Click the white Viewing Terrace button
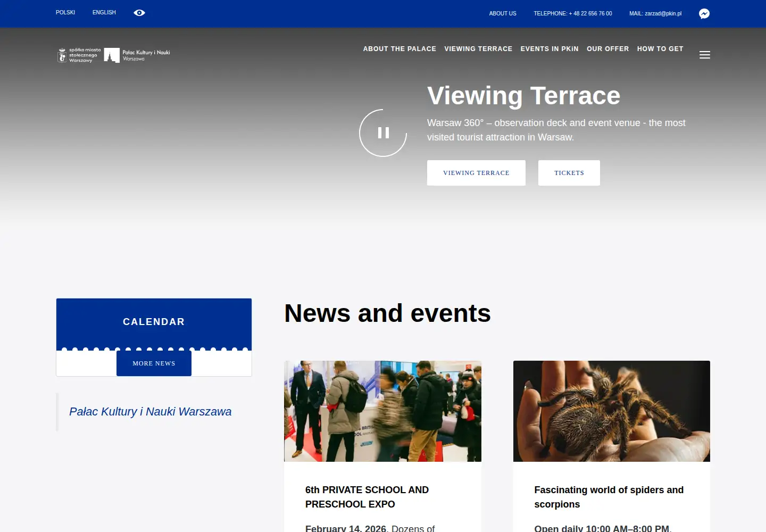The image size is (766, 532). click(476, 173)
